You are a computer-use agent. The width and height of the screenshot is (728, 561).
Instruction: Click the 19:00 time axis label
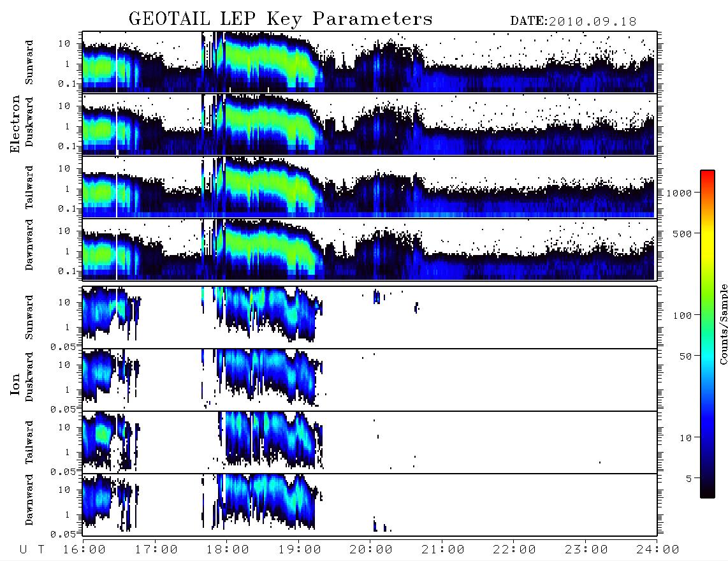coord(300,550)
